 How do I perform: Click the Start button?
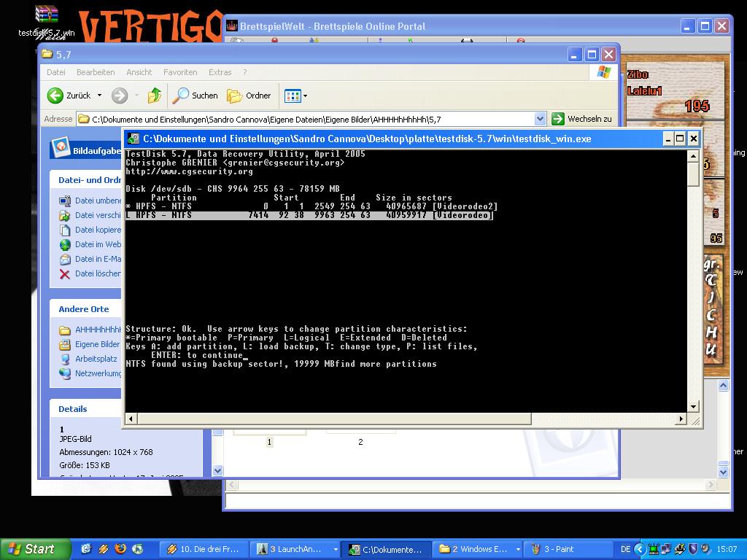pos(35,549)
